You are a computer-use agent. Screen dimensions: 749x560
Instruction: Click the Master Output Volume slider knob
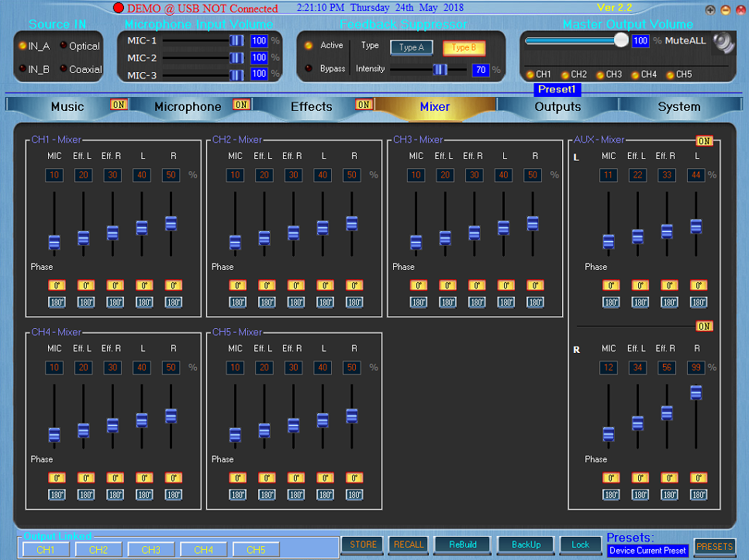click(x=621, y=40)
